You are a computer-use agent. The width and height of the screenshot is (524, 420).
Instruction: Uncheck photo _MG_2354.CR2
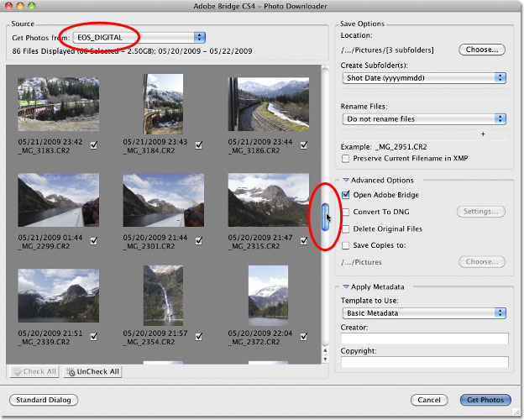[199, 336]
